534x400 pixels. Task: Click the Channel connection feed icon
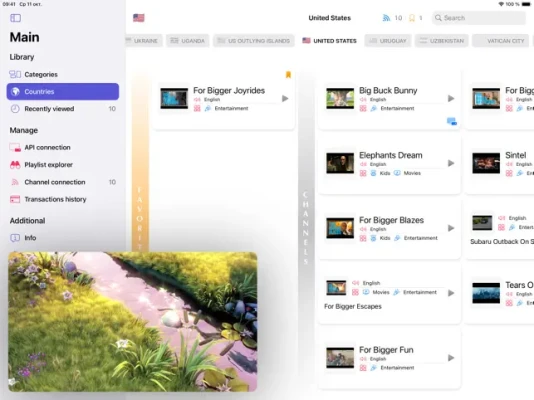(15, 182)
